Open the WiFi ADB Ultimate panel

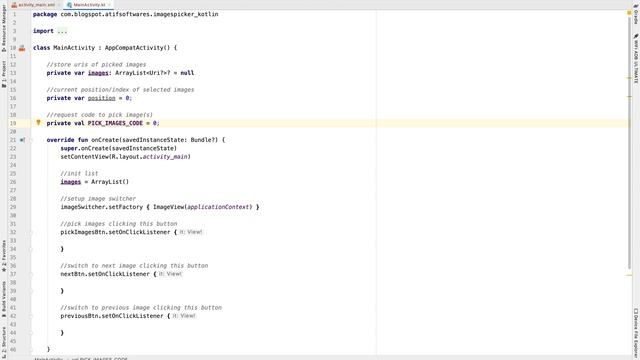(x=636, y=59)
